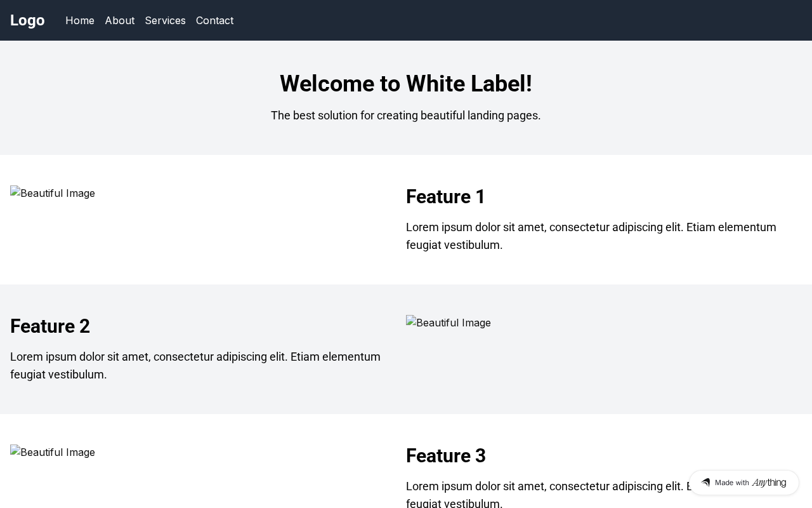Screen dimensions: 812x508
Task: Click the Feature 3 broken image
Action: coord(53,452)
